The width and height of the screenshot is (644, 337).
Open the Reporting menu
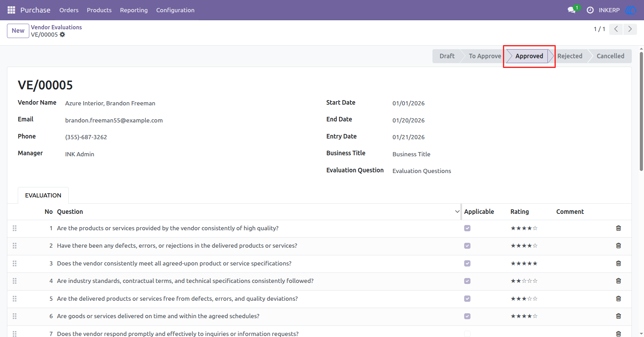(x=134, y=10)
